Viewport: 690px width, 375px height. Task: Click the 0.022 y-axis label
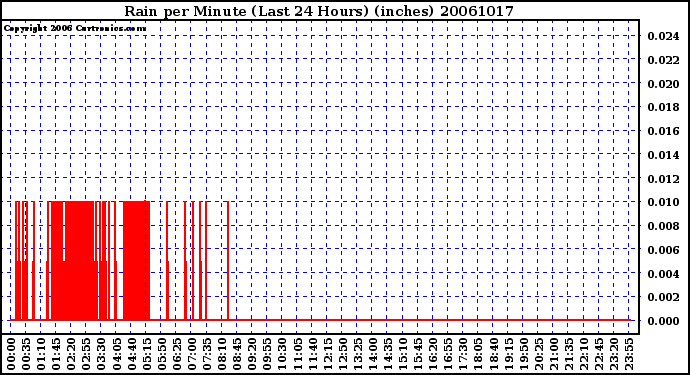pyautogui.click(x=663, y=60)
